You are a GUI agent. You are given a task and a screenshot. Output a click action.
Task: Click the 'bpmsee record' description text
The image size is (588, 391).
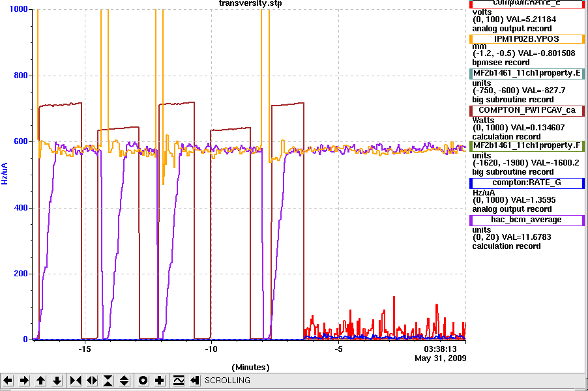point(501,63)
